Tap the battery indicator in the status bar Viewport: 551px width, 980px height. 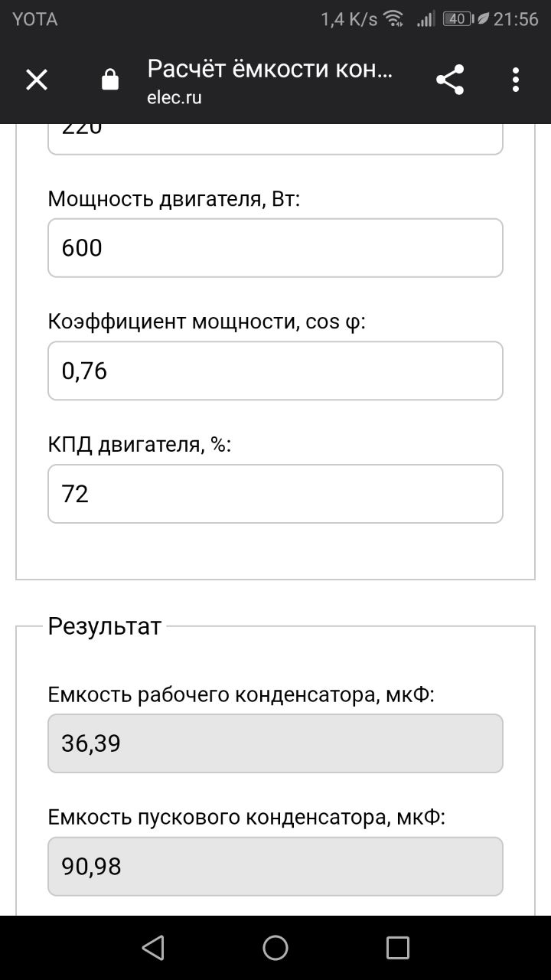coord(458,19)
